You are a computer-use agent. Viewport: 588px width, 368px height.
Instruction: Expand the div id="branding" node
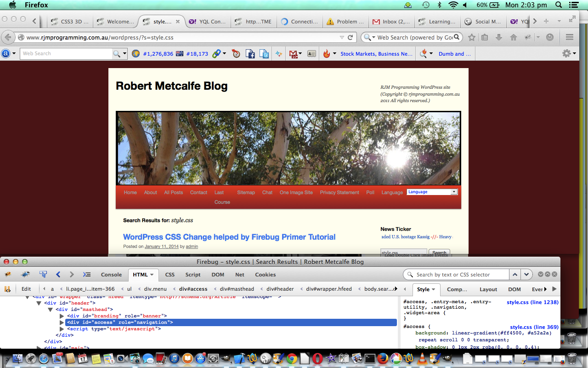tap(62, 316)
